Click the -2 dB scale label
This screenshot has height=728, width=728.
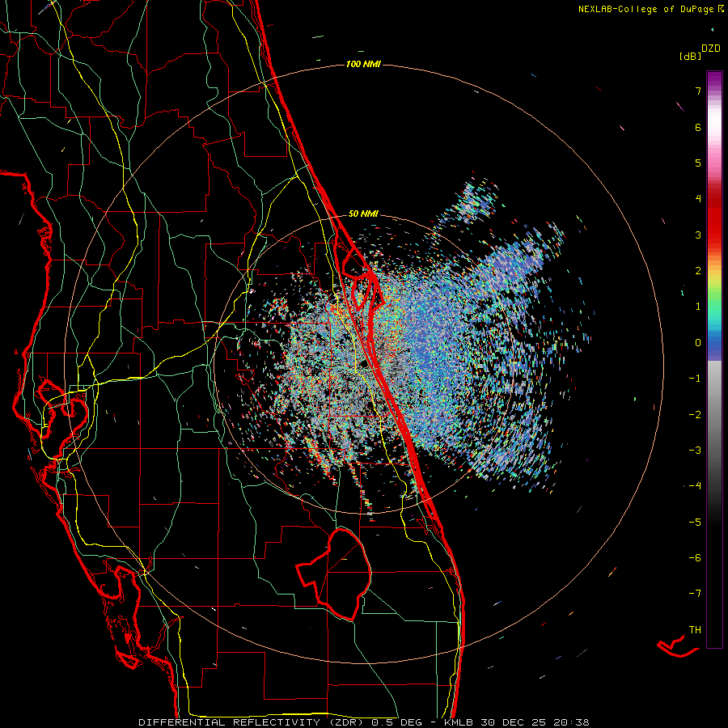(695, 414)
